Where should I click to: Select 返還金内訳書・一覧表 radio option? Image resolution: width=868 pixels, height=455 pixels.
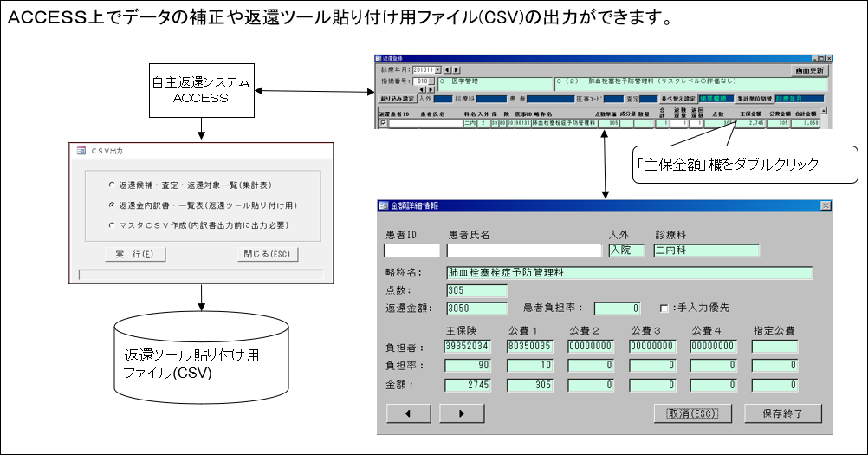point(112,205)
